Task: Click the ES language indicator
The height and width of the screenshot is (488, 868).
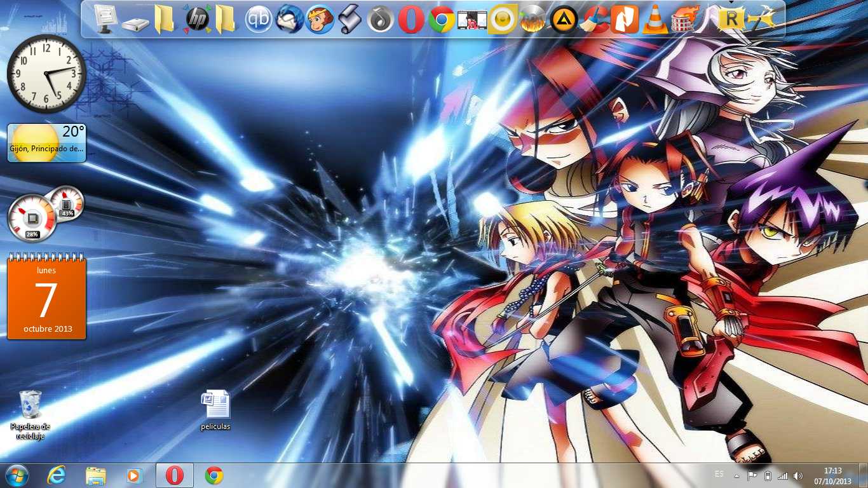Action: pyautogui.click(x=719, y=475)
